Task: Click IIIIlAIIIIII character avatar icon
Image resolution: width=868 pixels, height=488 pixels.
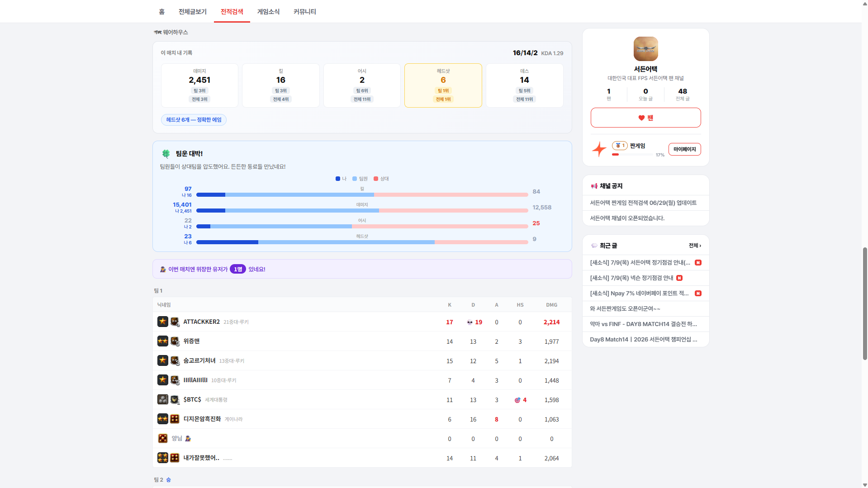Action: (x=175, y=380)
